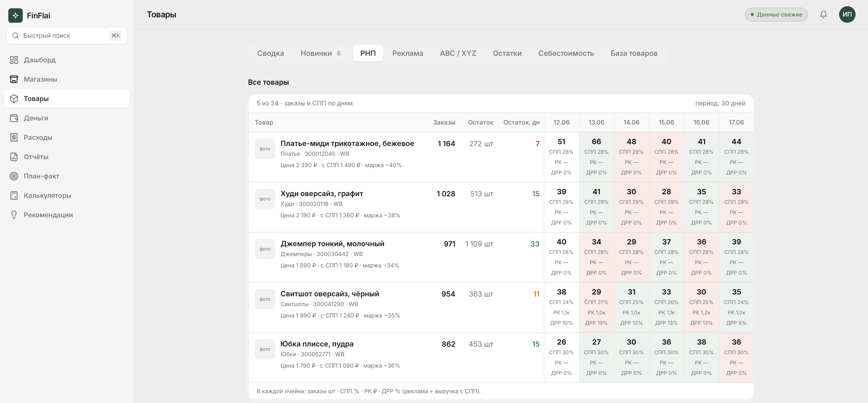
Task: Open the Магазины store icon
Action: 14,79
